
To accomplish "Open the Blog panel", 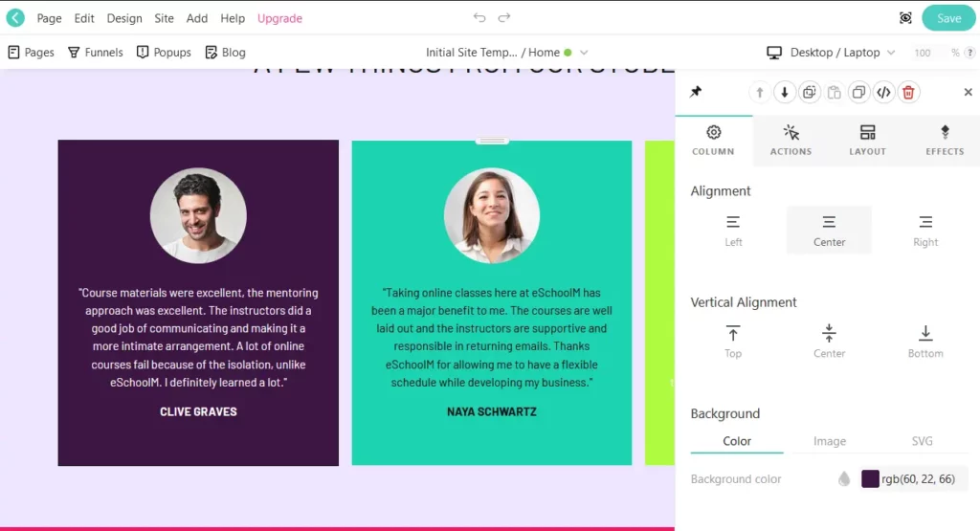I will click(x=225, y=53).
